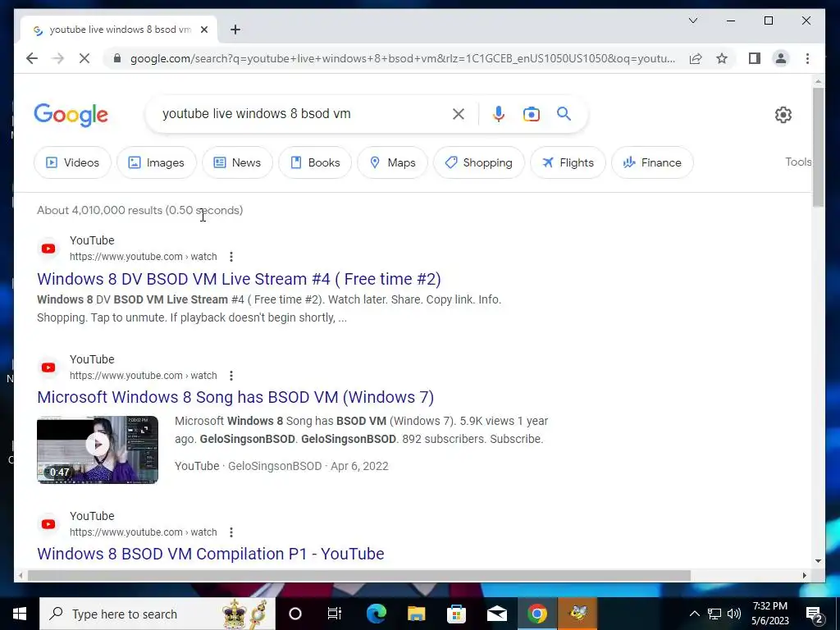Switch to Shopping results
This screenshot has height=630, width=840.
(x=478, y=162)
